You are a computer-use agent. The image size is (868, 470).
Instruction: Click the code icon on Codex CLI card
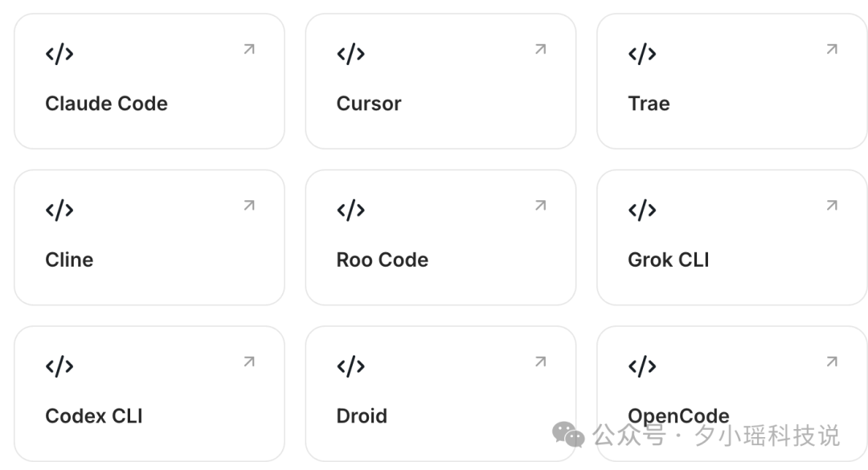pos(59,366)
